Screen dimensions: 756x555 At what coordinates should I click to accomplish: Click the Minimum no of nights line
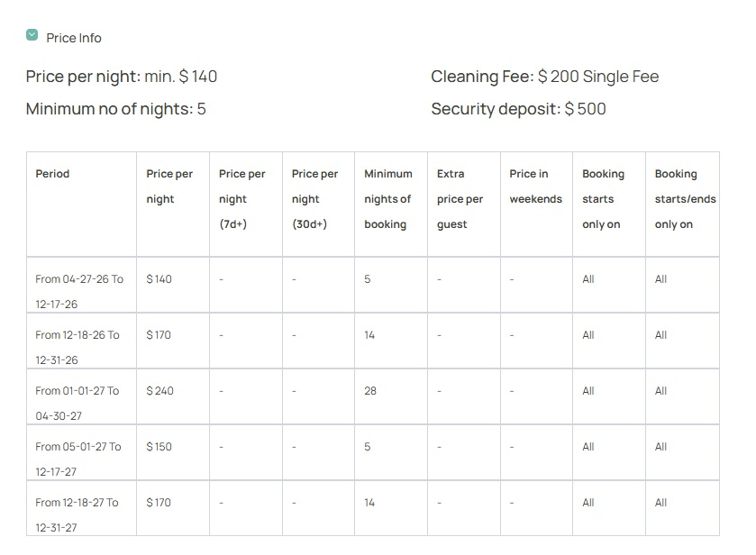coord(115,109)
